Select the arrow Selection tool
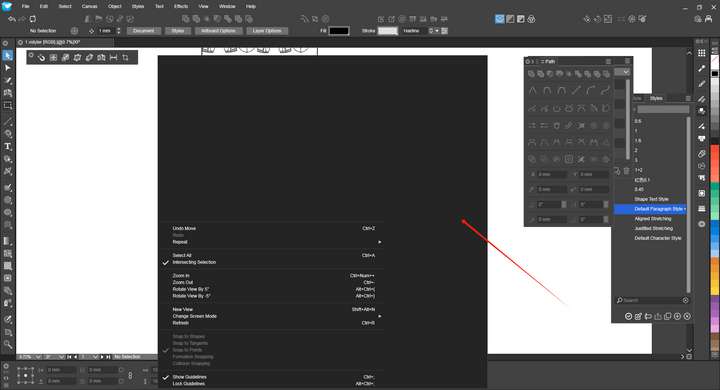Image resolution: width=720 pixels, height=390 pixels. pos(7,56)
